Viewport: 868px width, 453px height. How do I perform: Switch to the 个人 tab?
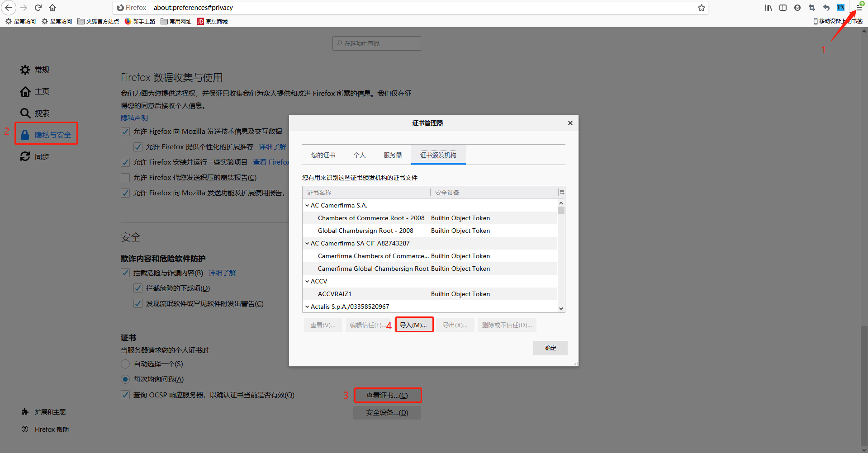coord(360,155)
